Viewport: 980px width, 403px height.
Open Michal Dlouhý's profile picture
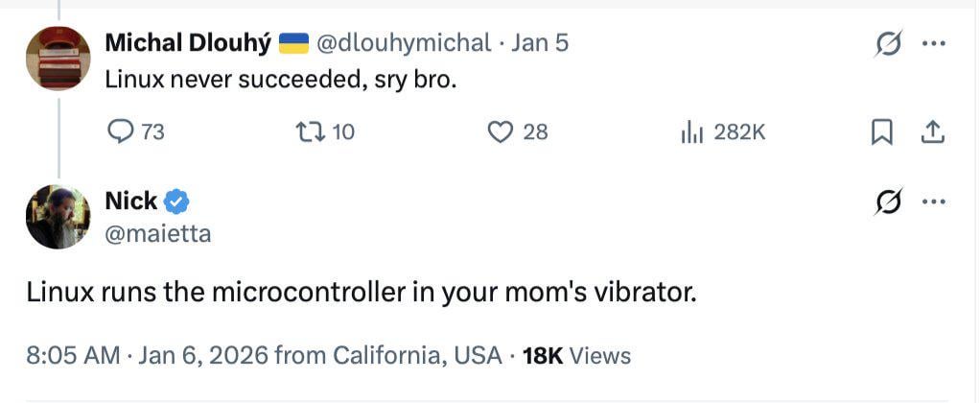point(58,58)
